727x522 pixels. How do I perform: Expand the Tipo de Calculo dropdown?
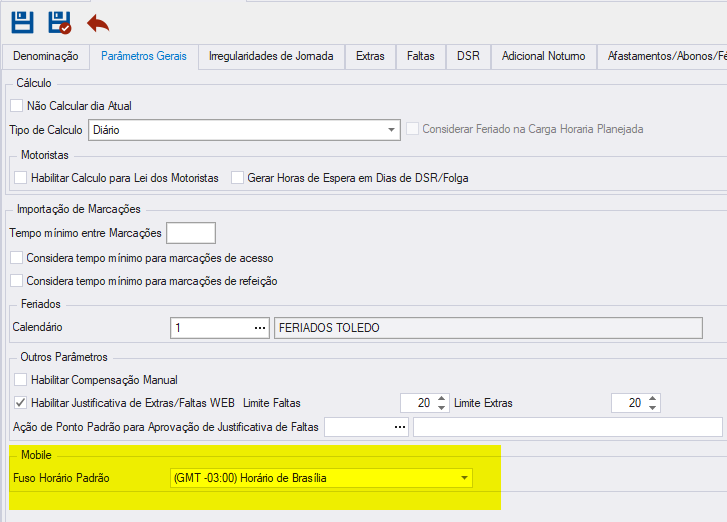point(391,130)
